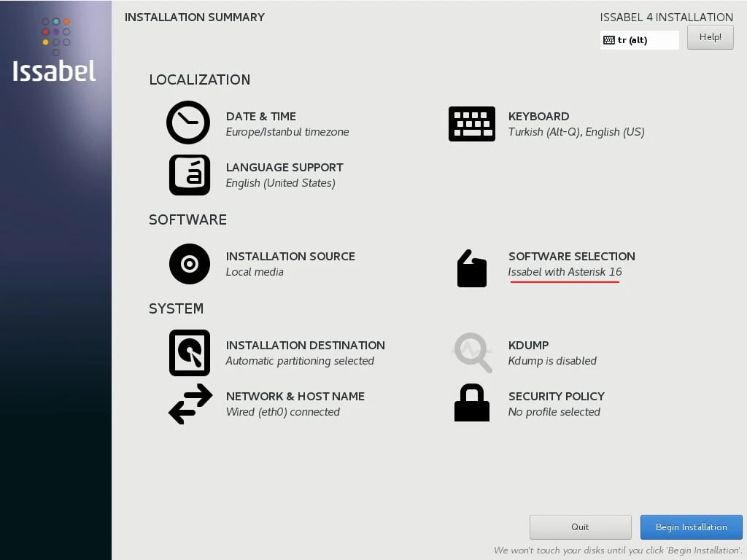
Task: Click 'Turkish (Alt-Q), English (US)' text
Action: click(x=576, y=132)
